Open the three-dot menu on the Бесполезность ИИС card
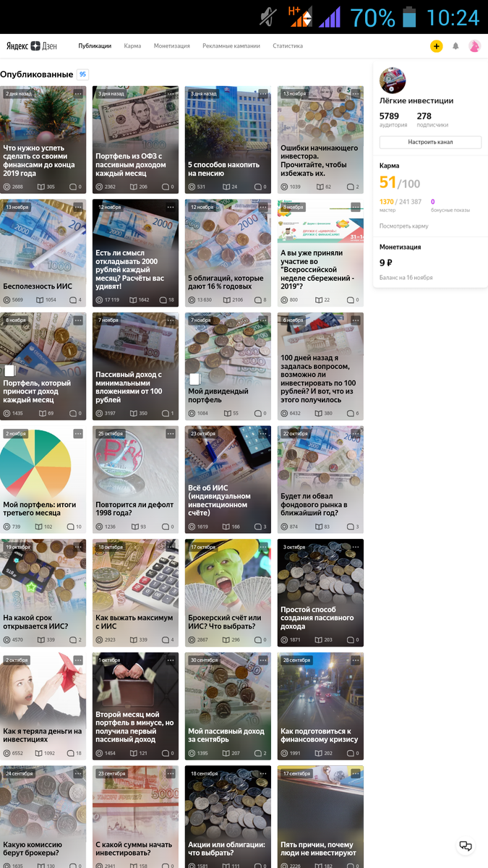Screen dimensions: 488x868 [78, 207]
